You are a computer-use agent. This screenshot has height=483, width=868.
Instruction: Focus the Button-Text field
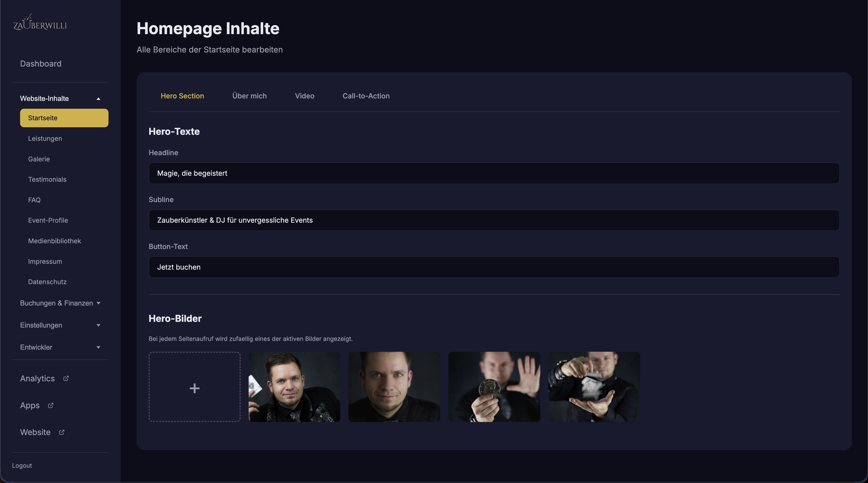coord(494,267)
